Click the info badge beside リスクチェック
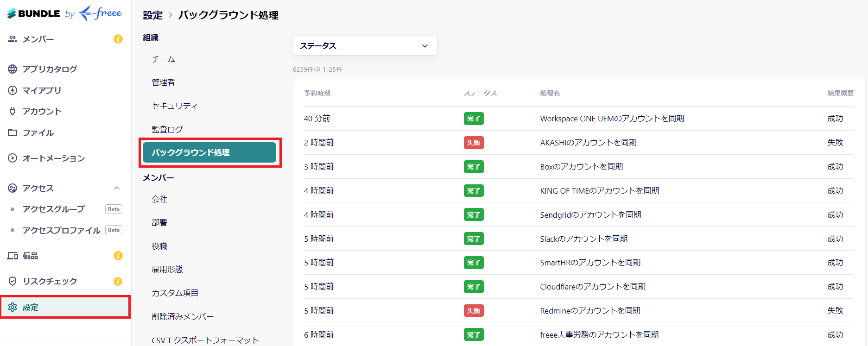 pos(118,281)
